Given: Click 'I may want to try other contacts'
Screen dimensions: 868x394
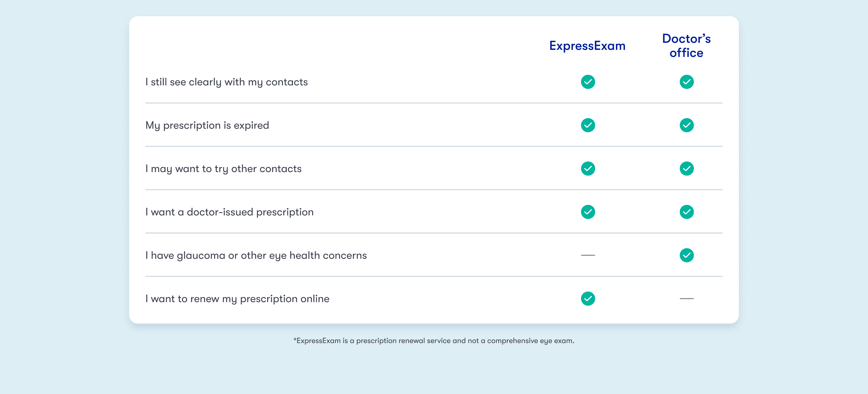Looking at the screenshot, I should 224,169.
